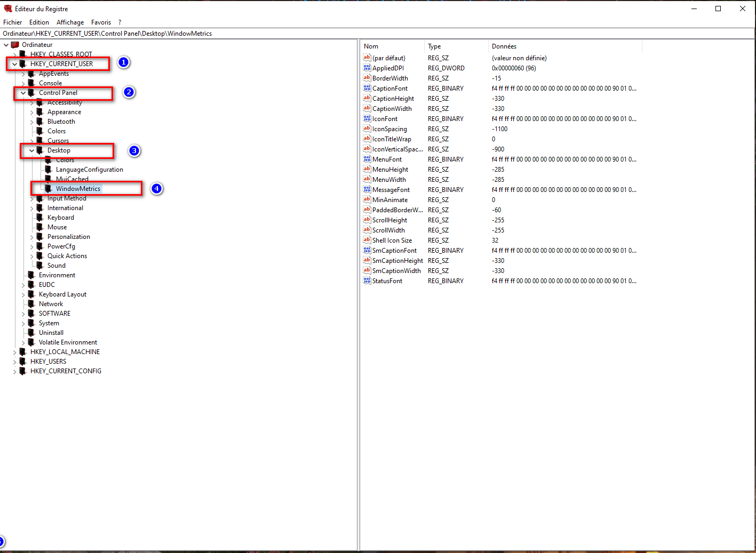Collapse the Desktop key branch
This screenshot has width=756, height=553.
click(x=31, y=150)
